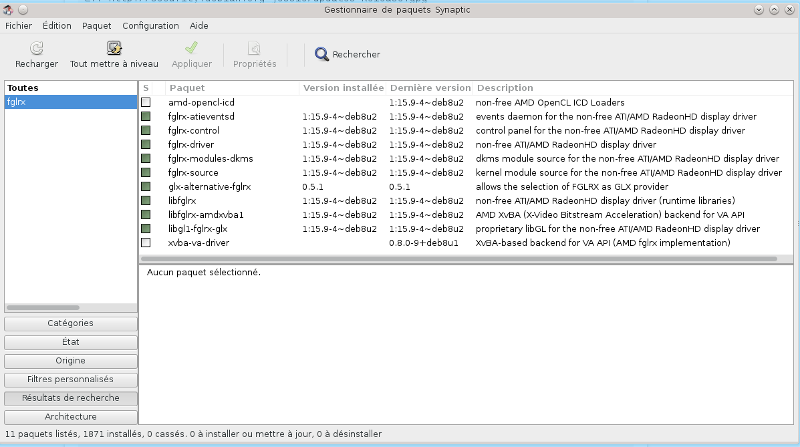Open the Fichier menu
This screenshot has width=800, height=447.
click(19, 25)
